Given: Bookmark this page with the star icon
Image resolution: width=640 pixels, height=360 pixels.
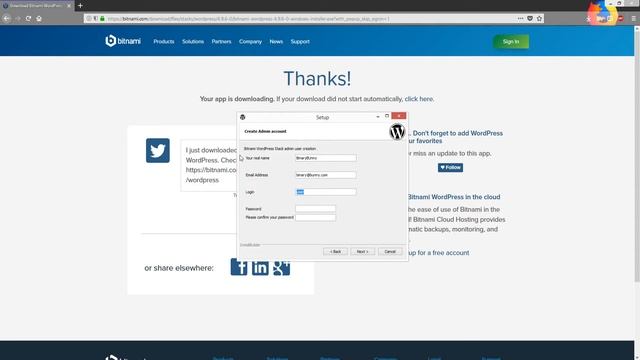Looking at the screenshot, I should (x=539, y=18).
